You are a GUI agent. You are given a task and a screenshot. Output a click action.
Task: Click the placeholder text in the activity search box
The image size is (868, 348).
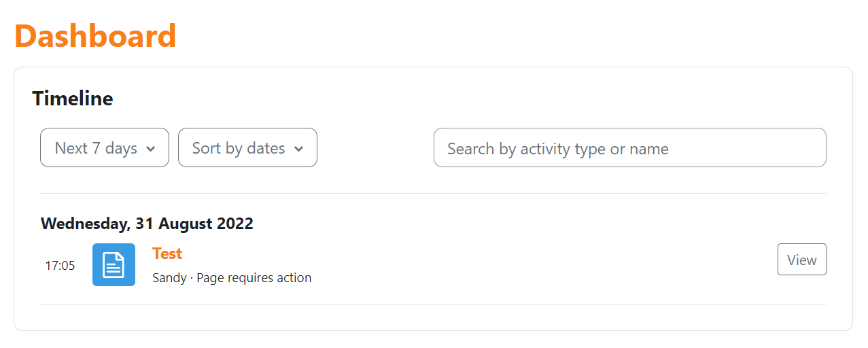(x=558, y=149)
